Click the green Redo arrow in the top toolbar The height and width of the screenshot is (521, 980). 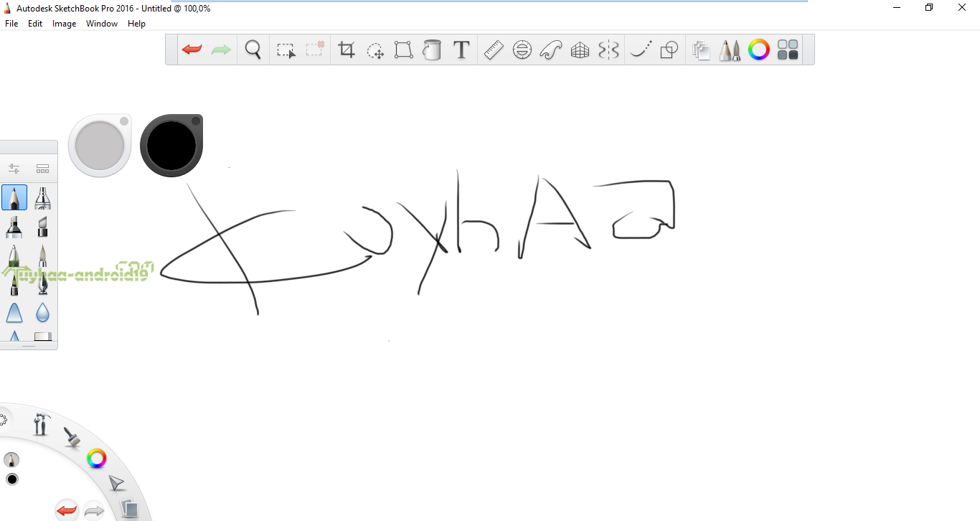tap(221, 50)
